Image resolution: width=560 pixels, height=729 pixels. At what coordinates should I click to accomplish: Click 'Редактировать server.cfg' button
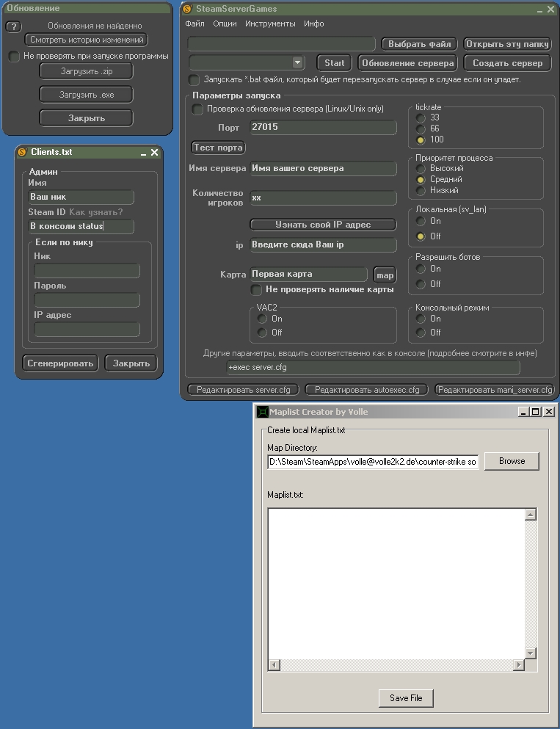coord(243,390)
